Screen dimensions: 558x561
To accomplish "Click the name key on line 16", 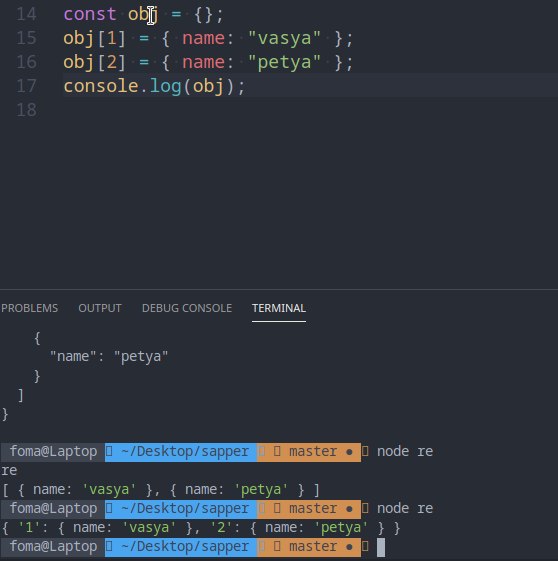I will [x=203, y=62].
